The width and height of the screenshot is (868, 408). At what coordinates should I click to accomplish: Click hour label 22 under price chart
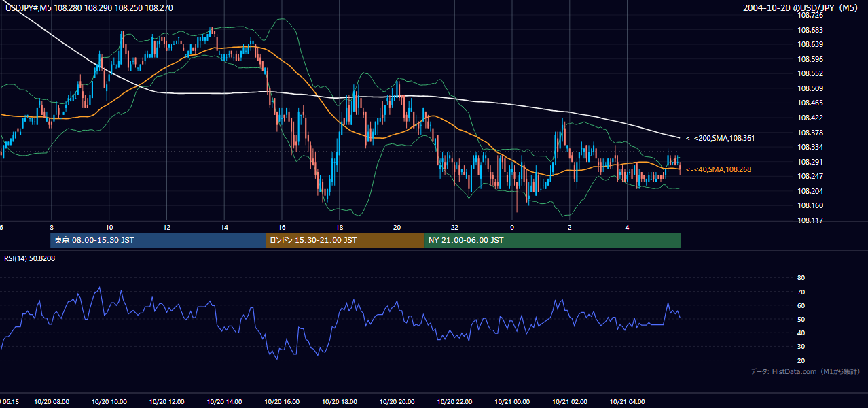click(x=454, y=227)
